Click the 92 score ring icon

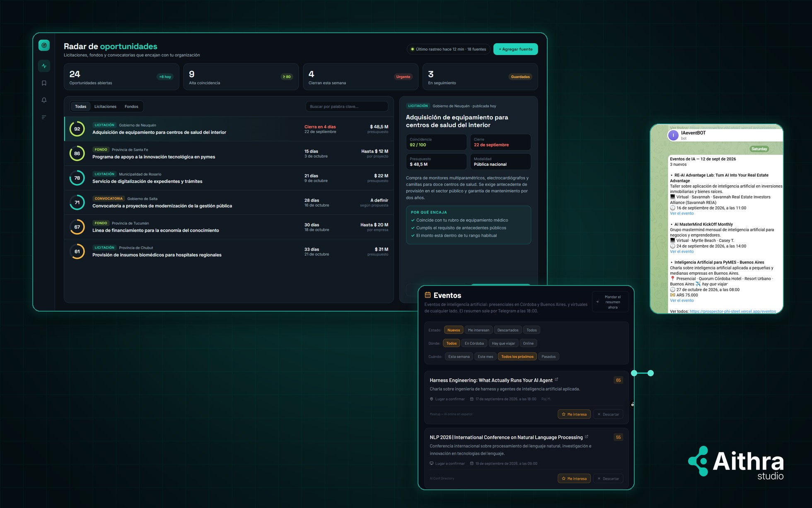coord(77,129)
